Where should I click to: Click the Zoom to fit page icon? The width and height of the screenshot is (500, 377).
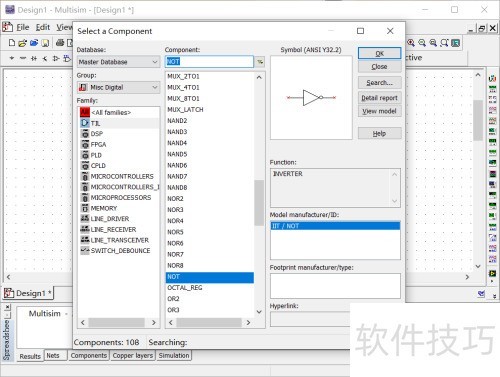pyautogui.click(x=444, y=43)
